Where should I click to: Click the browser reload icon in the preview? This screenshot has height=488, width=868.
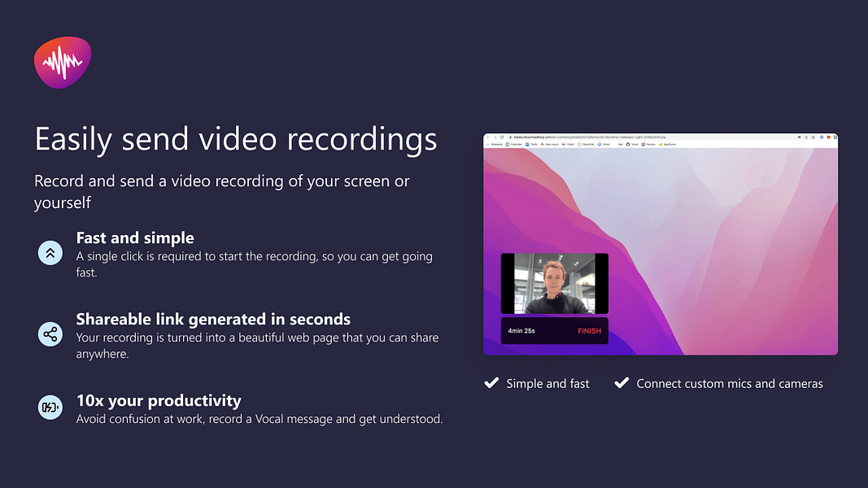(x=502, y=137)
